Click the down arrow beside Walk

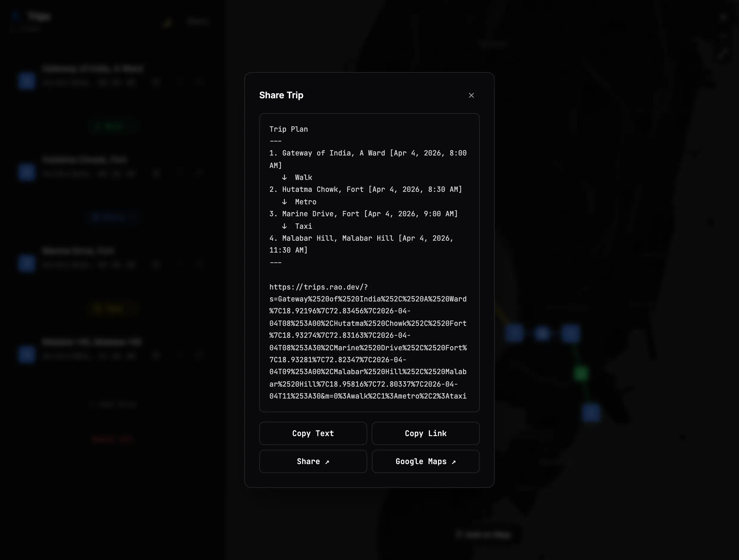click(x=284, y=177)
